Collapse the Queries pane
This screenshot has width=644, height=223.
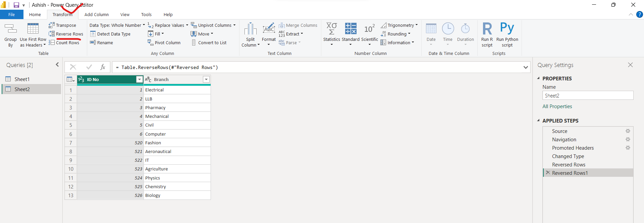tap(57, 65)
